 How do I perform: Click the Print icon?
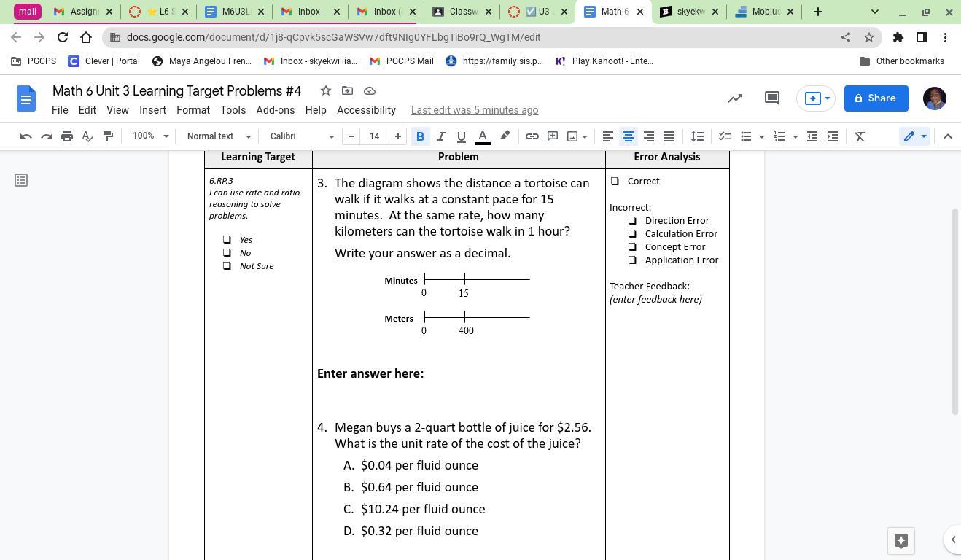(x=67, y=136)
